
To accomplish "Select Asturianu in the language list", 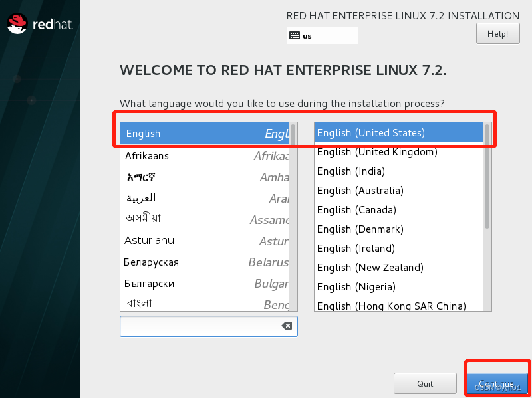I will [199, 240].
